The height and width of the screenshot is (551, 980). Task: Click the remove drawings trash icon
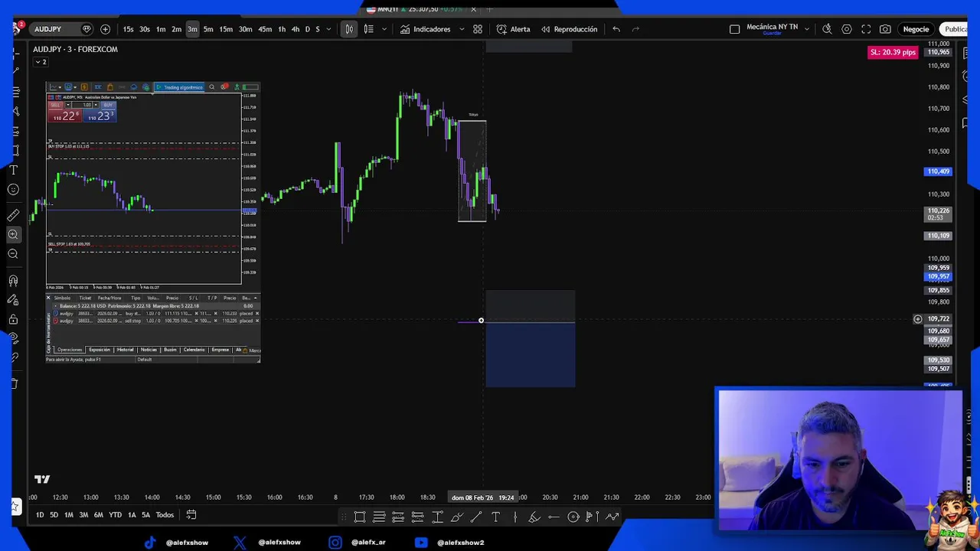click(x=13, y=383)
